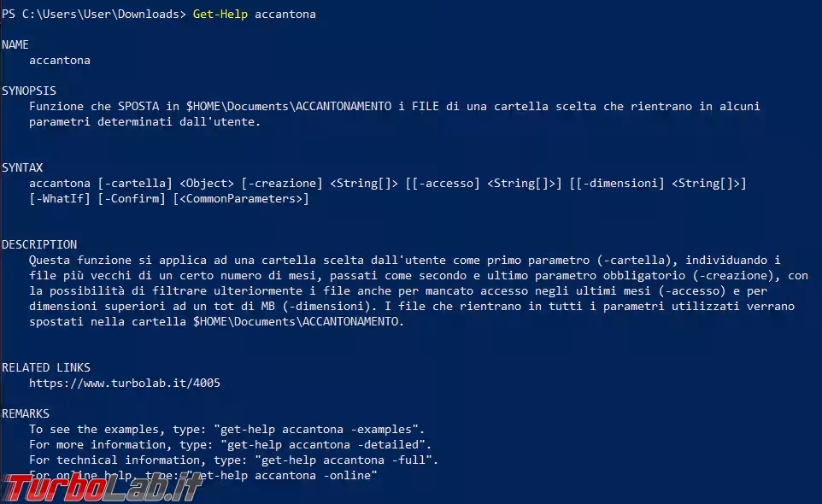Click the Get-Help command at the prompt
This screenshot has height=504, width=822.
pyautogui.click(x=220, y=15)
